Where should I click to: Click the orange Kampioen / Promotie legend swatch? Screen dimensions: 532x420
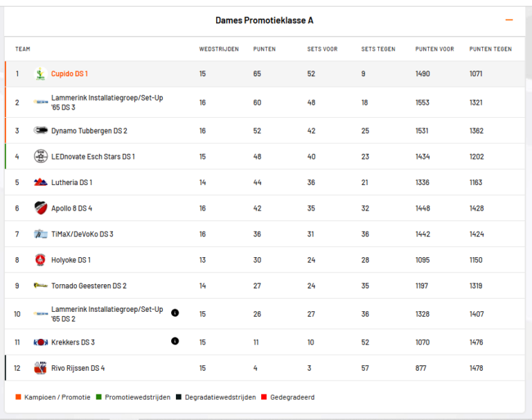click(x=18, y=397)
